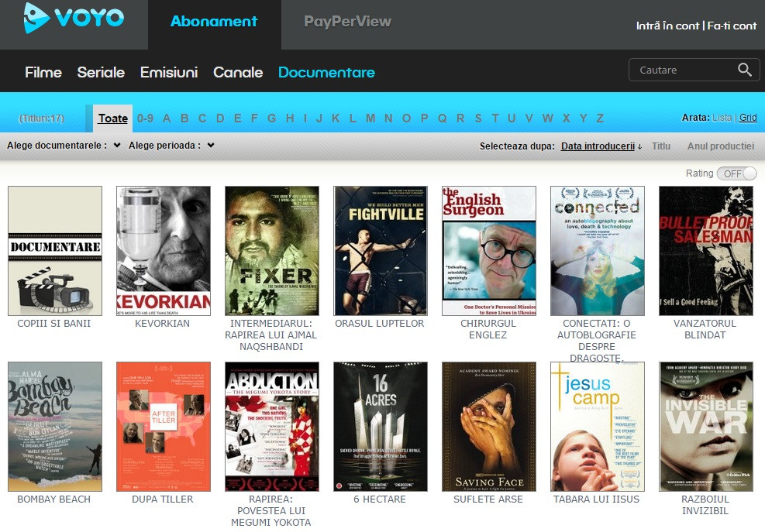This screenshot has width=765, height=532.
Task: Toggle the Rating switch on
Action: point(736,173)
